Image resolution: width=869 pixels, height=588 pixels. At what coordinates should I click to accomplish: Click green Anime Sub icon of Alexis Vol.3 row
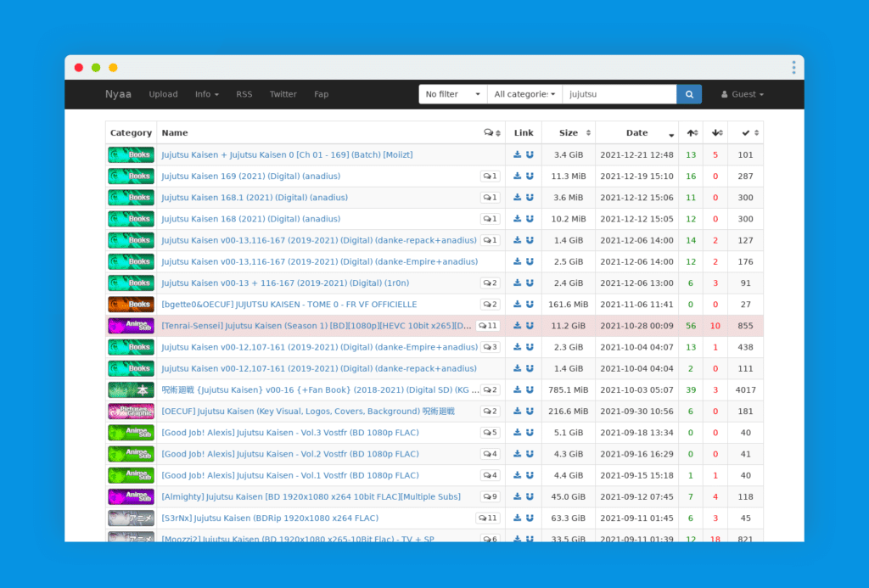pos(131,433)
